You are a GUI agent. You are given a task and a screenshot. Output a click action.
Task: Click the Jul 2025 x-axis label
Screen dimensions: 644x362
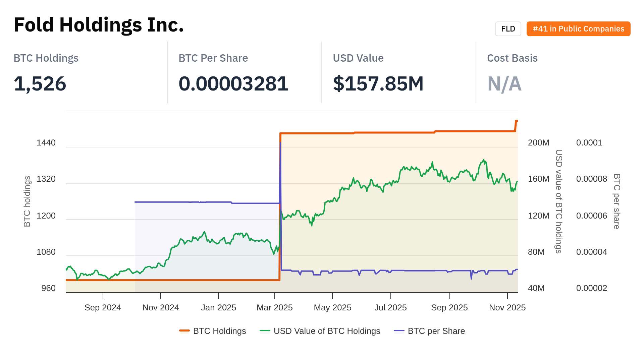(x=390, y=307)
